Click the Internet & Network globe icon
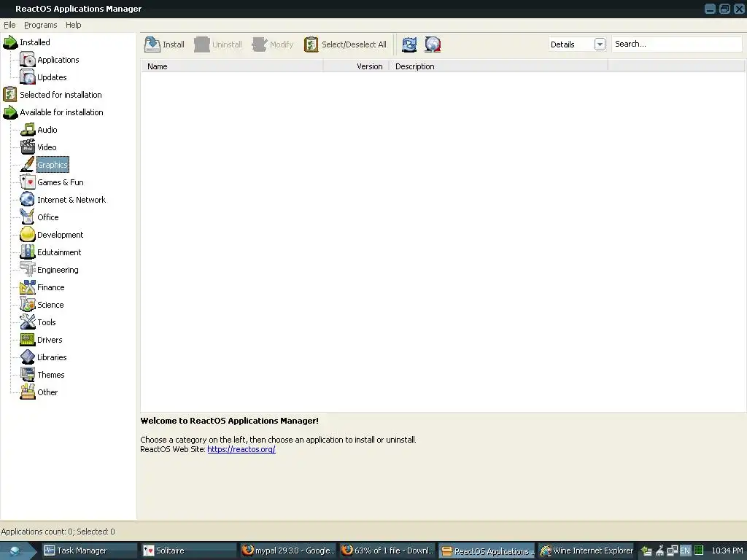 [x=28, y=200]
